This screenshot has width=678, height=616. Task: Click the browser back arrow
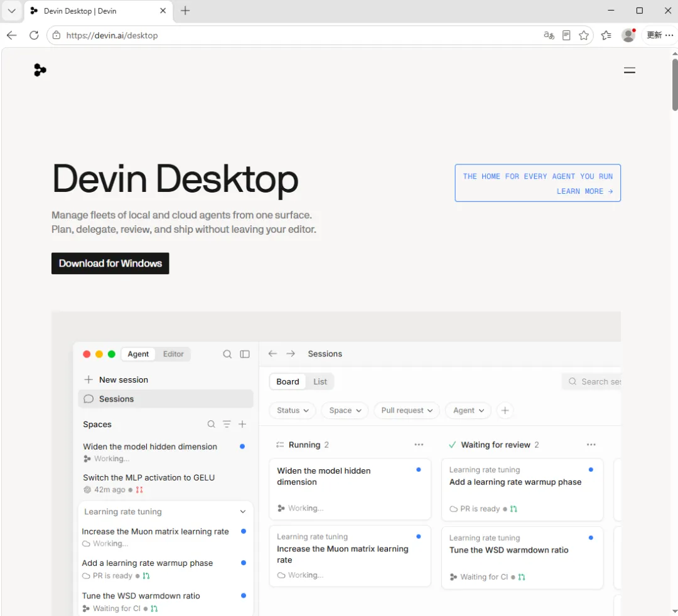(x=12, y=35)
